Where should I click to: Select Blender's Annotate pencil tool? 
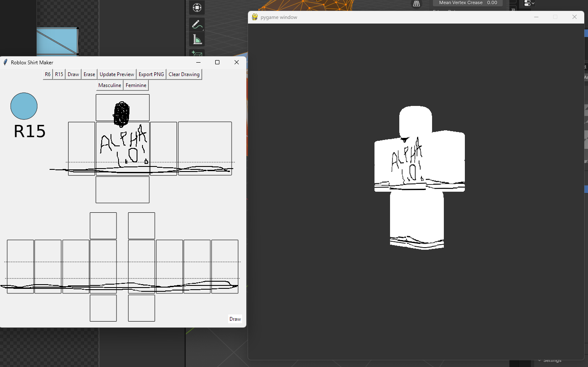pyautogui.click(x=197, y=25)
